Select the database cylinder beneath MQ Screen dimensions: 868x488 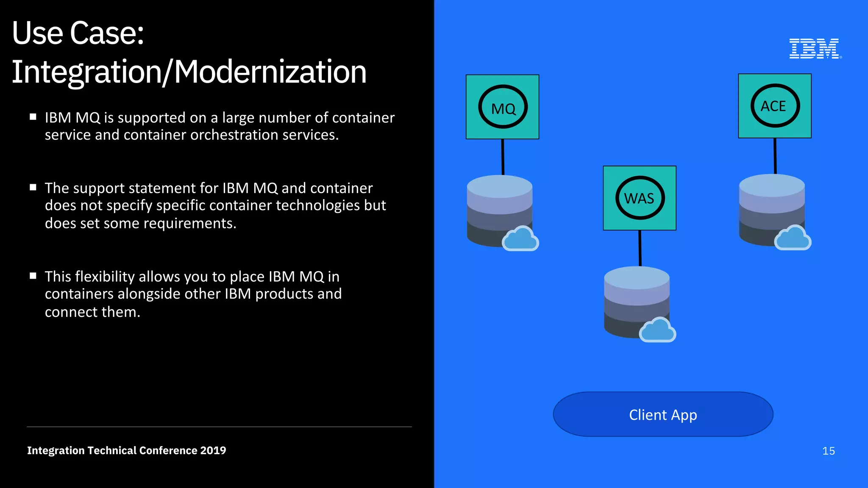(x=499, y=211)
